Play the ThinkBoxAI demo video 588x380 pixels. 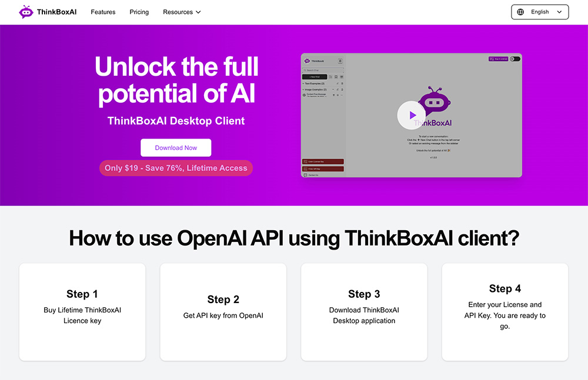pos(412,115)
